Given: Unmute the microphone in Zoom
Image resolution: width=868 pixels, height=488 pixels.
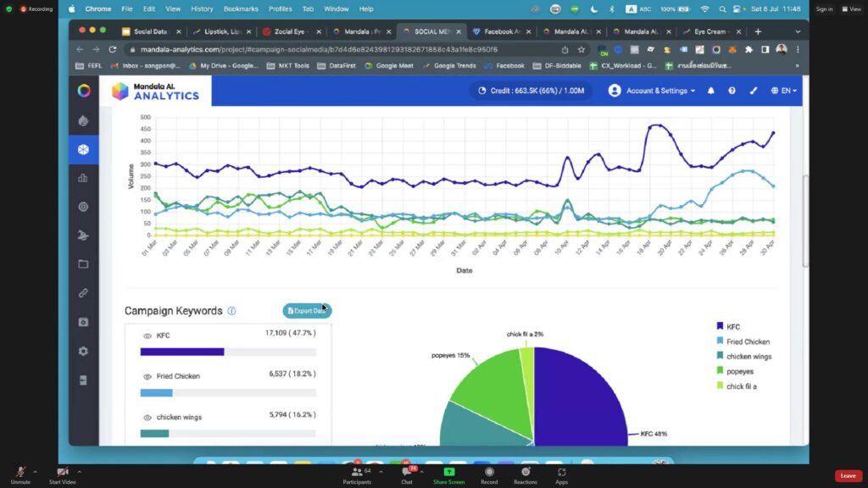Looking at the screenshot, I should pyautogui.click(x=20, y=474).
